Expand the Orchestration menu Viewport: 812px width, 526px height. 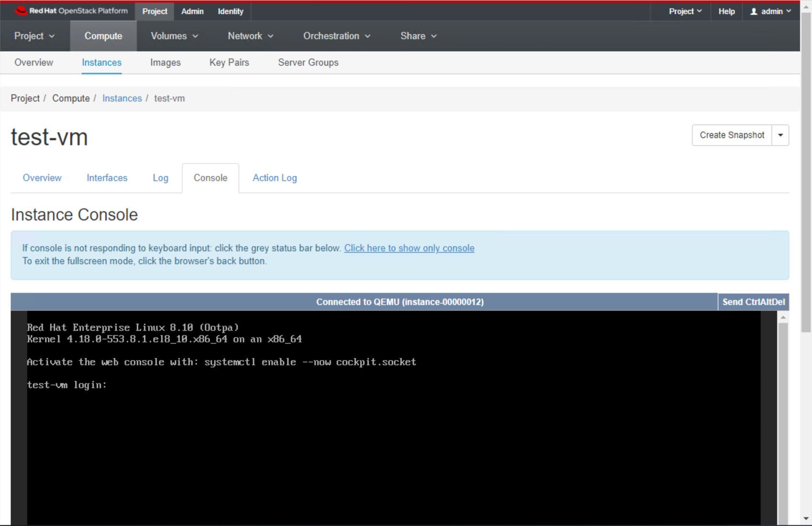pyautogui.click(x=337, y=36)
